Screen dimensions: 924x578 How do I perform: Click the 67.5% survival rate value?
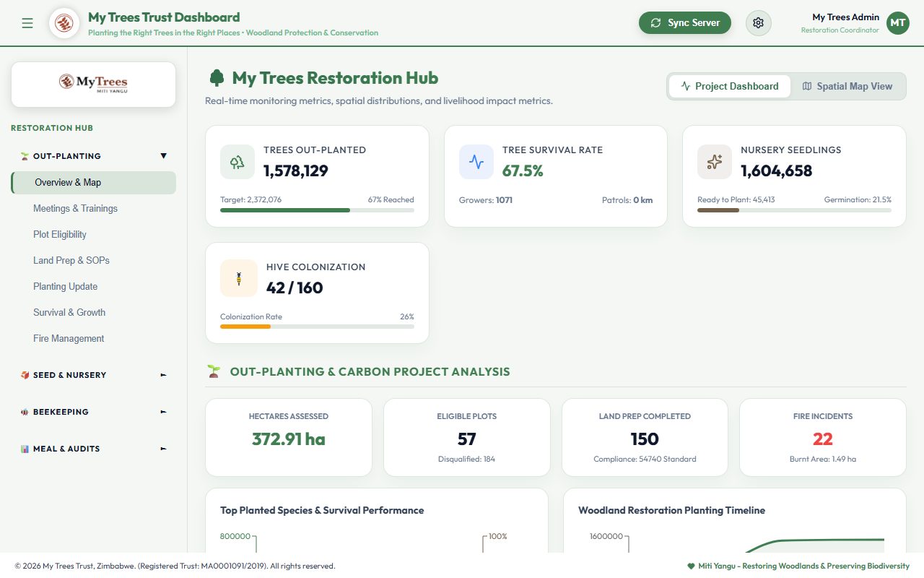pos(523,171)
